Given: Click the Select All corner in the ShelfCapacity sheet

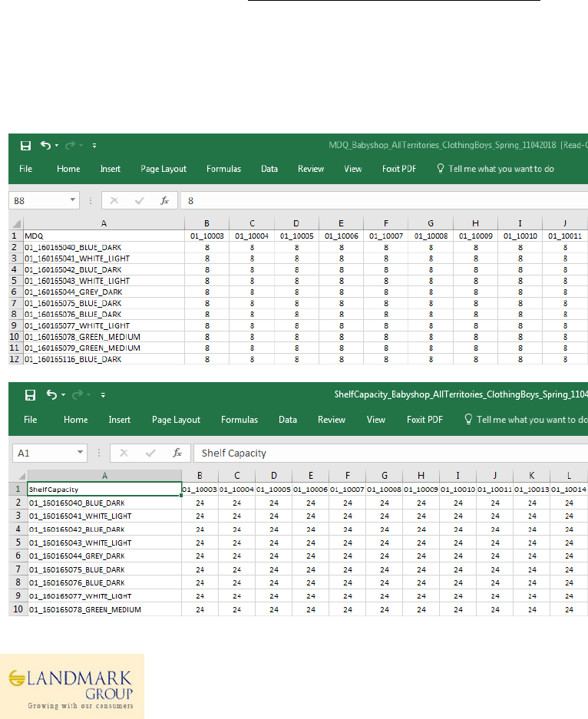Looking at the screenshot, I should point(18,476).
